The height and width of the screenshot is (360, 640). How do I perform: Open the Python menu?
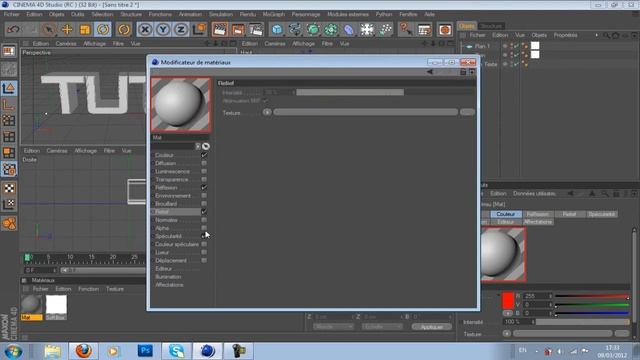[x=384, y=14]
